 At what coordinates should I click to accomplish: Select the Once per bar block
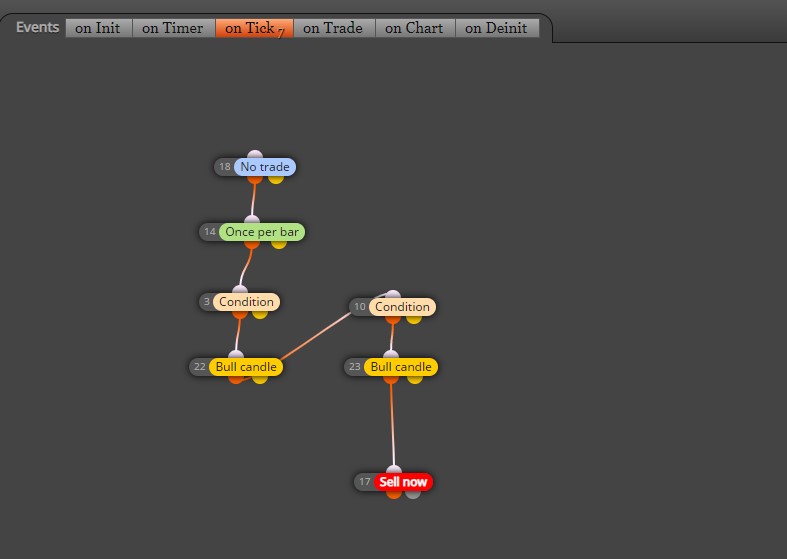pos(262,232)
